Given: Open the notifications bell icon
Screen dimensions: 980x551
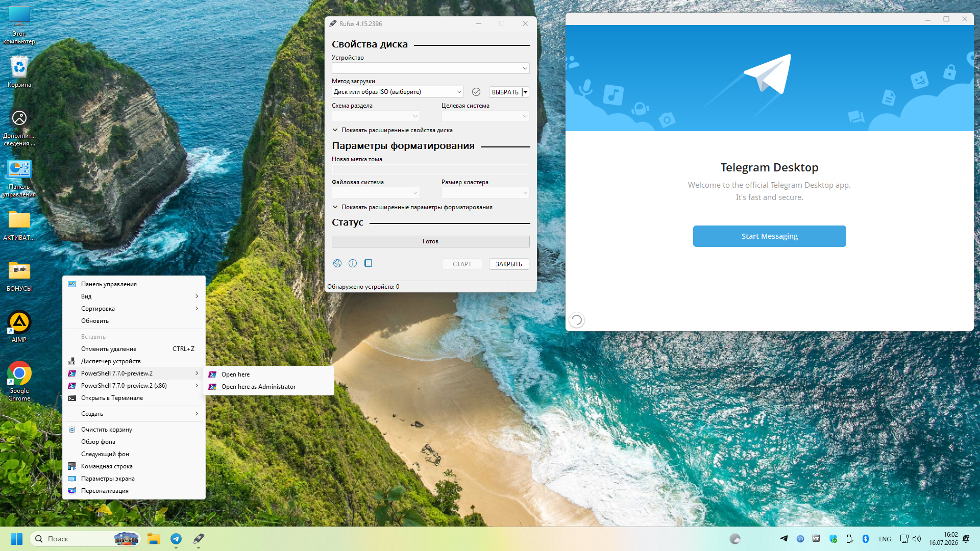Looking at the screenshot, I should [x=966, y=539].
